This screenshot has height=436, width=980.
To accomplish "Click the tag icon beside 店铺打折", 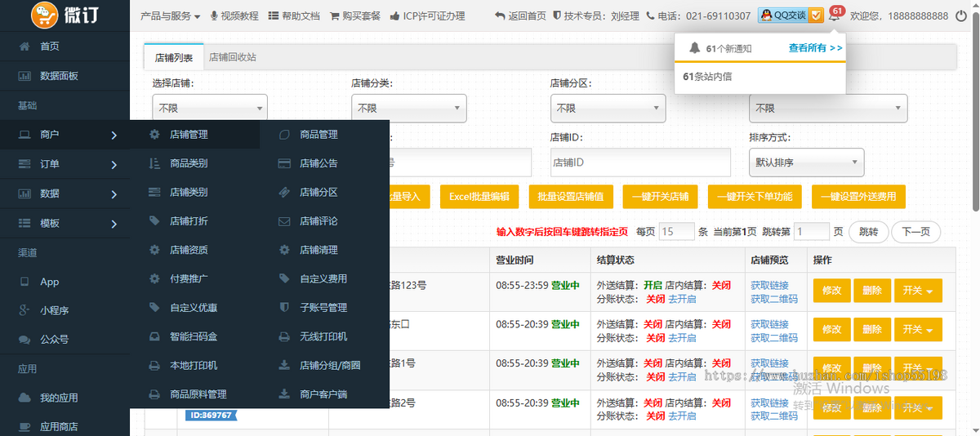I will click(154, 220).
